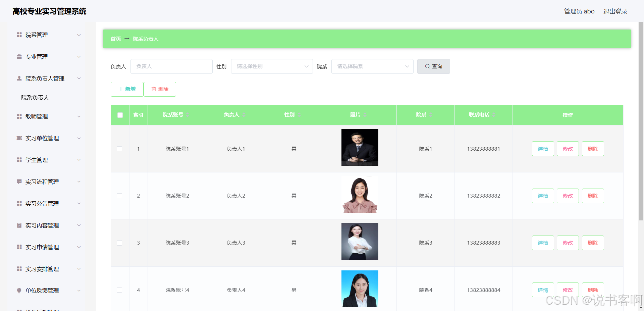Click the sort arrows on 院系 column
This screenshot has width=644, height=311.
click(431, 115)
